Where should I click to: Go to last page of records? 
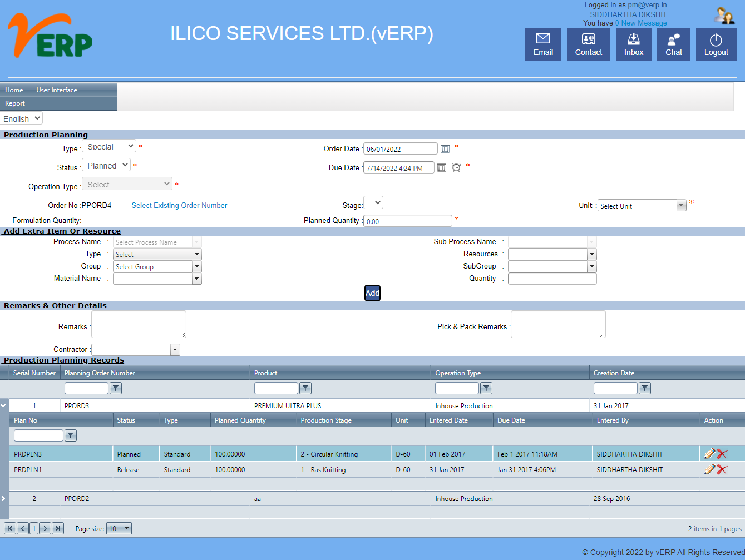pyautogui.click(x=58, y=528)
